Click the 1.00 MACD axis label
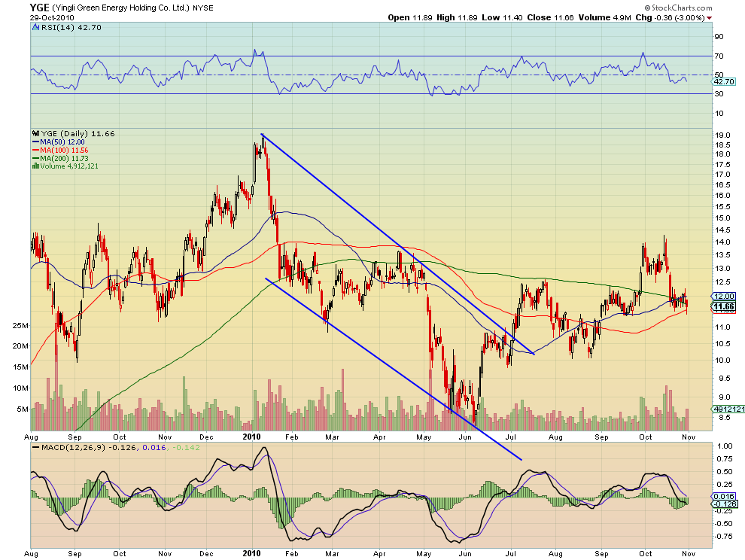Viewport: 745px width, 560px height. [x=725, y=446]
